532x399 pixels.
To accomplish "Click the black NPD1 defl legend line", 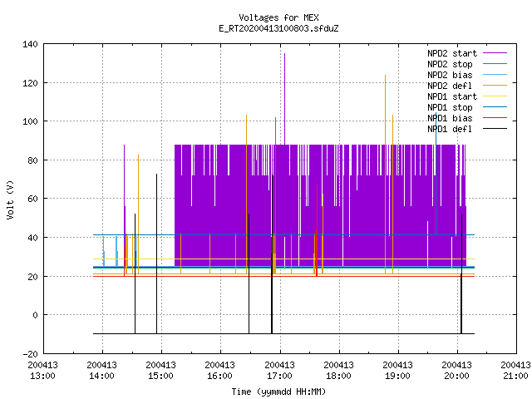I will point(495,129).
